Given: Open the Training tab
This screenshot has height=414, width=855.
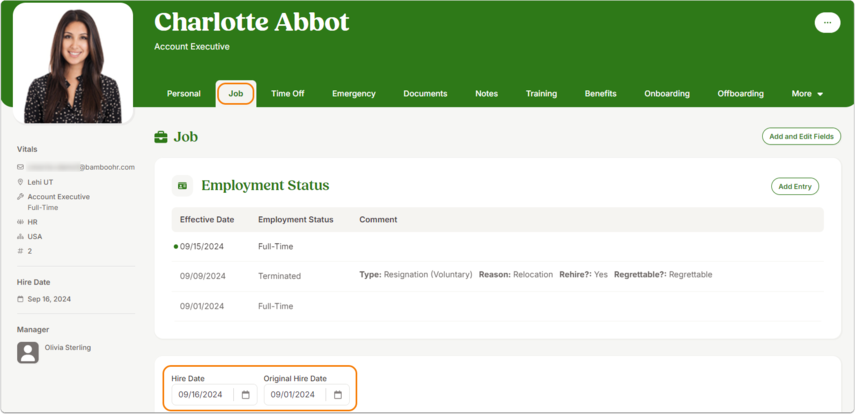Looking at the screenshot, I should click(541, 94).
